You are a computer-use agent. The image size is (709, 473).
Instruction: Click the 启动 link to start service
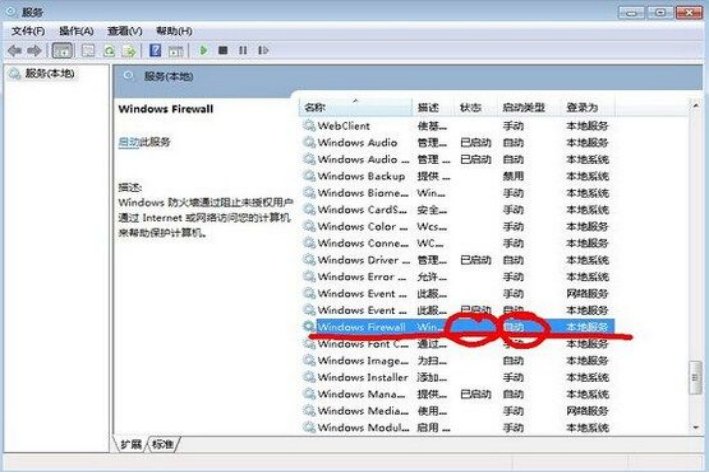pyautogui.click(x=128, y=142)
